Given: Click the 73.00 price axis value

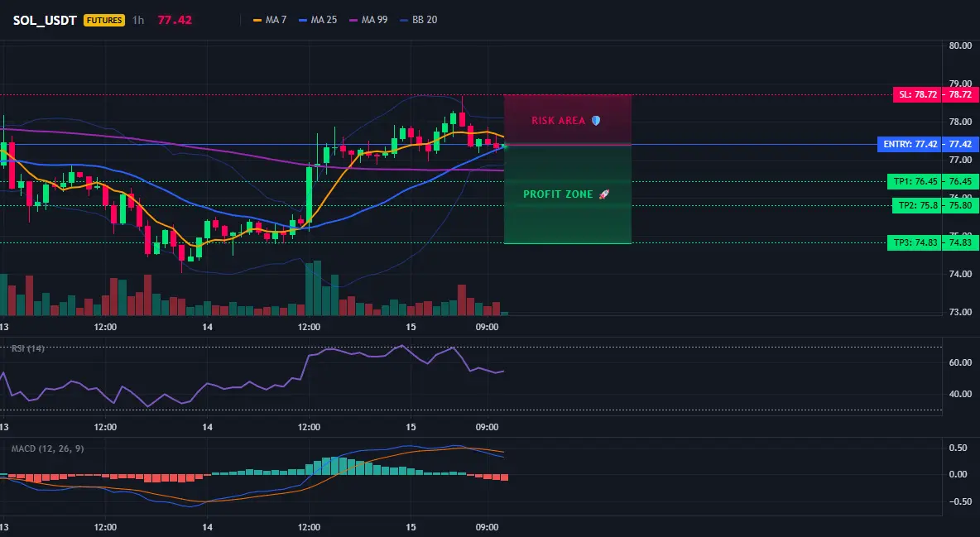Looking at the screenshot, I should click(960, 312).
